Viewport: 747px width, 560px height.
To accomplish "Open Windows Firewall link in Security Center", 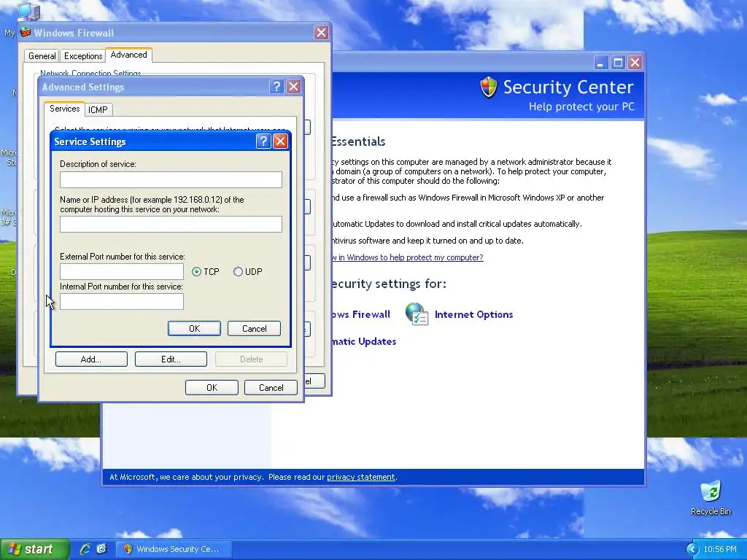I will click(x=362, y=314).
